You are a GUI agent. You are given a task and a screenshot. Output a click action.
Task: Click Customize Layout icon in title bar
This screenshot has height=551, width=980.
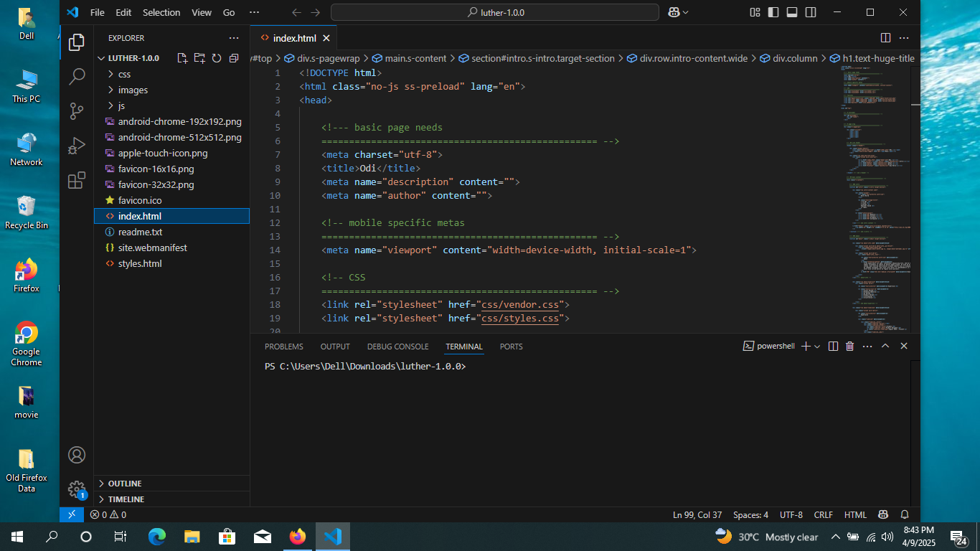click(755, 12)
